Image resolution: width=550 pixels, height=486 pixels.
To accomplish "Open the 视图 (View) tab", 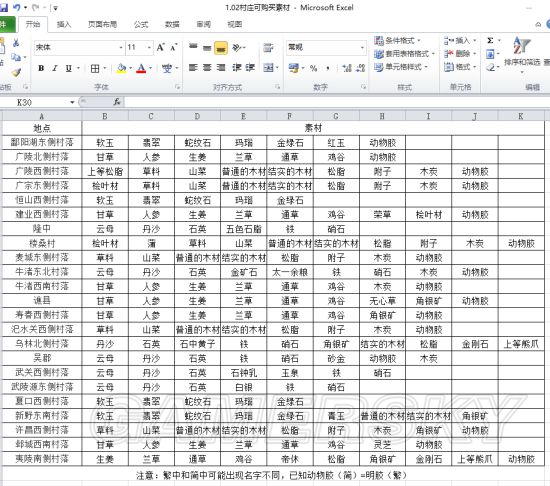I will tap(235, 24).
